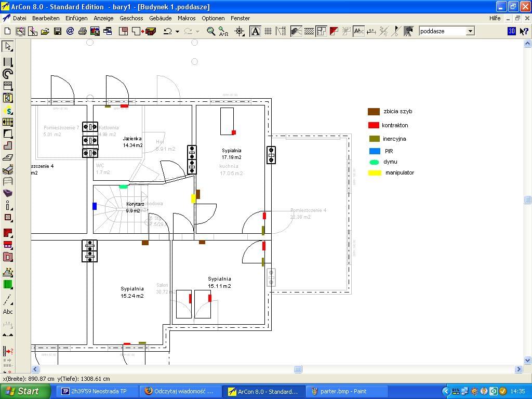Toggle the red triangle roof display icon

334,31
